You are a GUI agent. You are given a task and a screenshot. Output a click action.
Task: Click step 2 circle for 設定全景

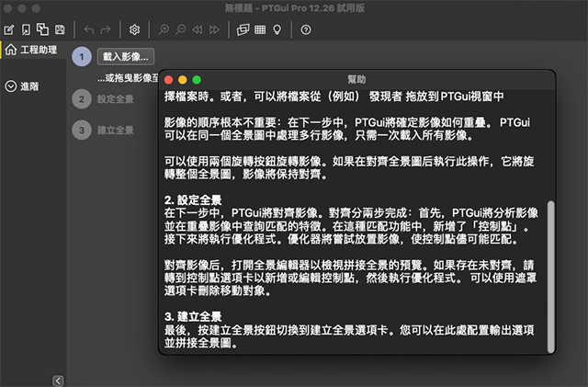coord(82,99)
